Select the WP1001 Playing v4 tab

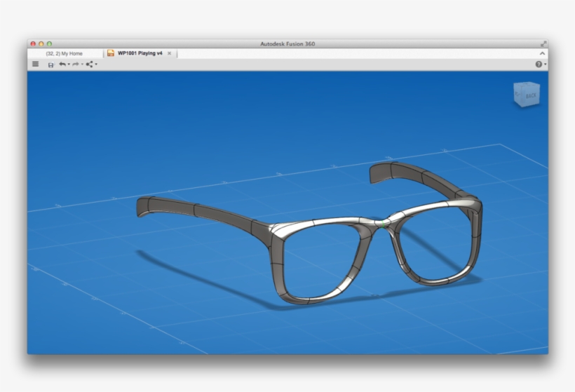[x=140, y=53]
